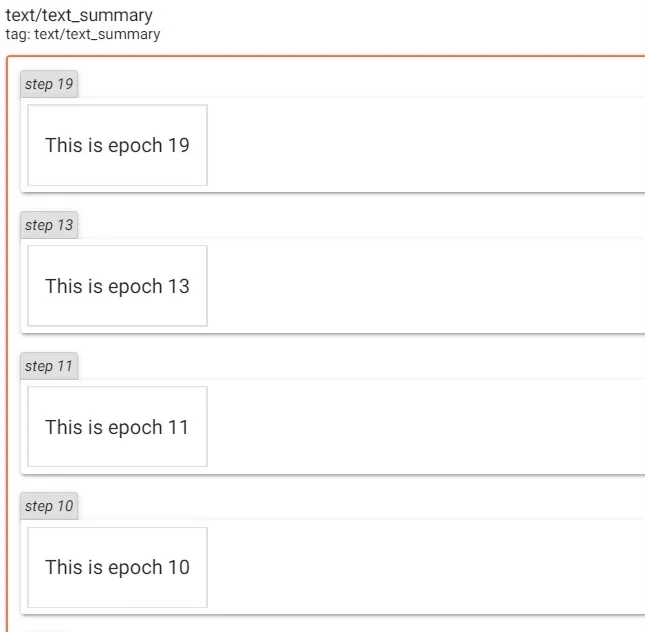Click empty area right of epoch 19 box
645x632 pixels.
pos(420,145)
